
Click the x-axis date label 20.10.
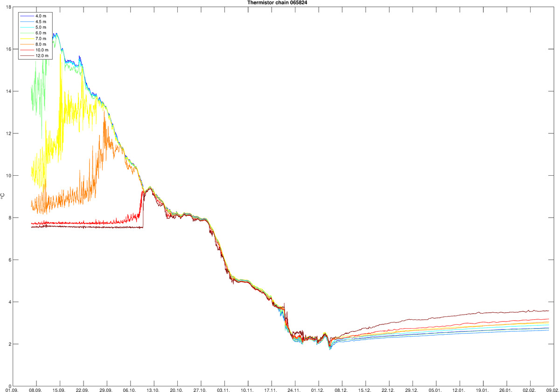pos(176,390)
